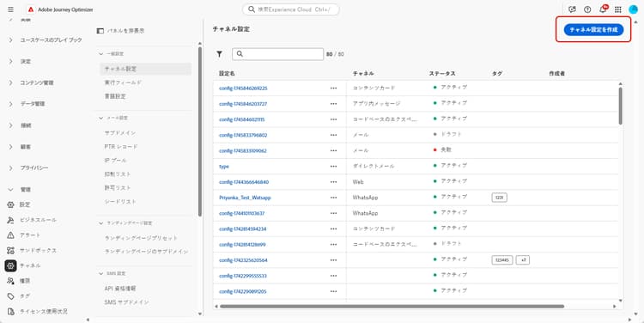Image resolution: width=644 pixels, height=323 pixels.
Task: Click the パネルを非表示 panel icon
Action: 100,31
